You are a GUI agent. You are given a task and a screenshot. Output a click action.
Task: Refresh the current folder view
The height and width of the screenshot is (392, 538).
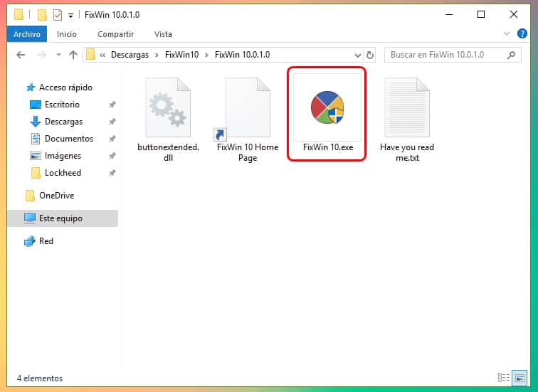coord(369,55)
